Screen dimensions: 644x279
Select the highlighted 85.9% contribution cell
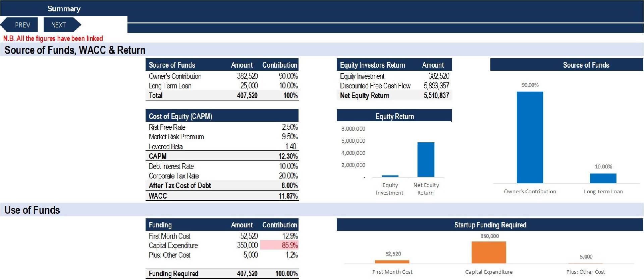(279, 245)
